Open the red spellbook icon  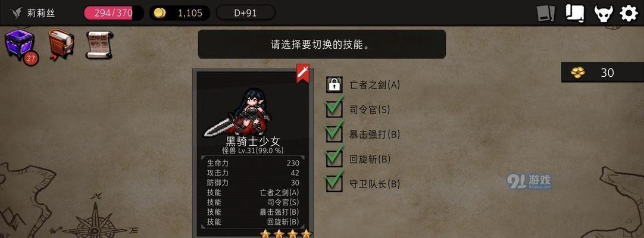61,44
